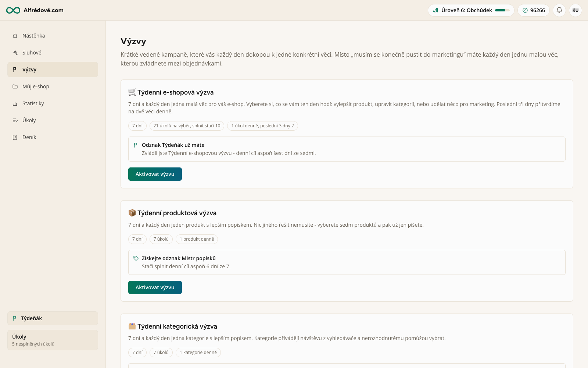Open the 96266 credits balance
Screen dimensions: 588x368
coord(534,10)
